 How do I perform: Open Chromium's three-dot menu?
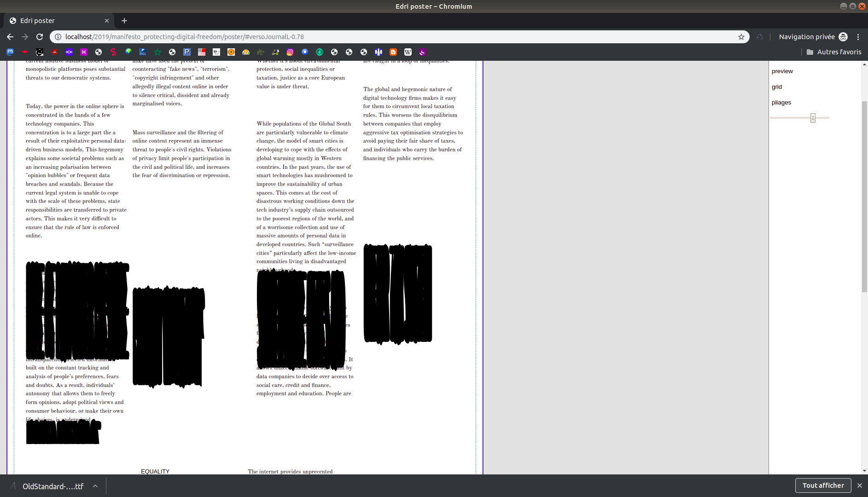tap(858, 37)
